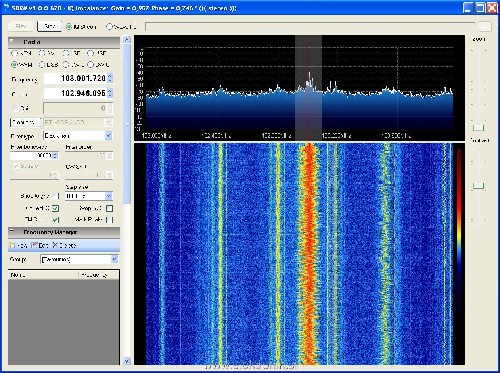
Task: Collapse the Radio panel header
Action: 64,42
